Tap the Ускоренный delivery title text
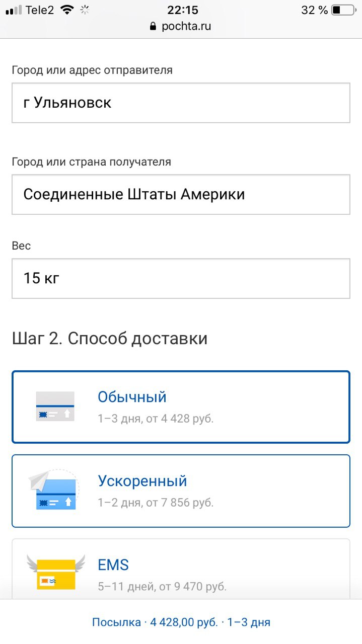The width and height of the screenshot is (362, 644). pos(142,481)
